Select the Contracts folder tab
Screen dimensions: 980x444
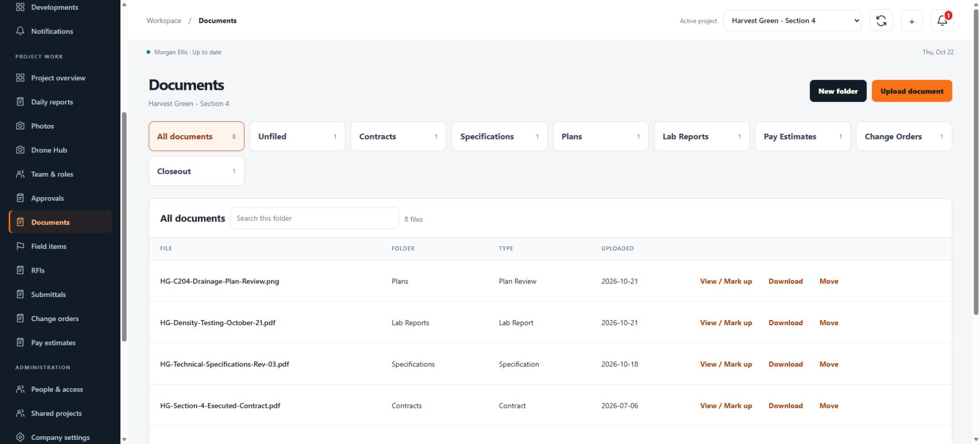398,136
